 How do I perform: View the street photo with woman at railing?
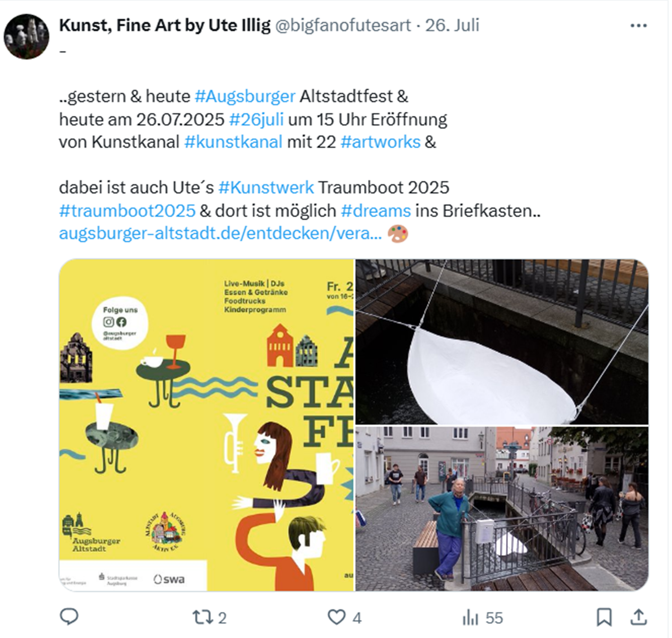(502, 509)
